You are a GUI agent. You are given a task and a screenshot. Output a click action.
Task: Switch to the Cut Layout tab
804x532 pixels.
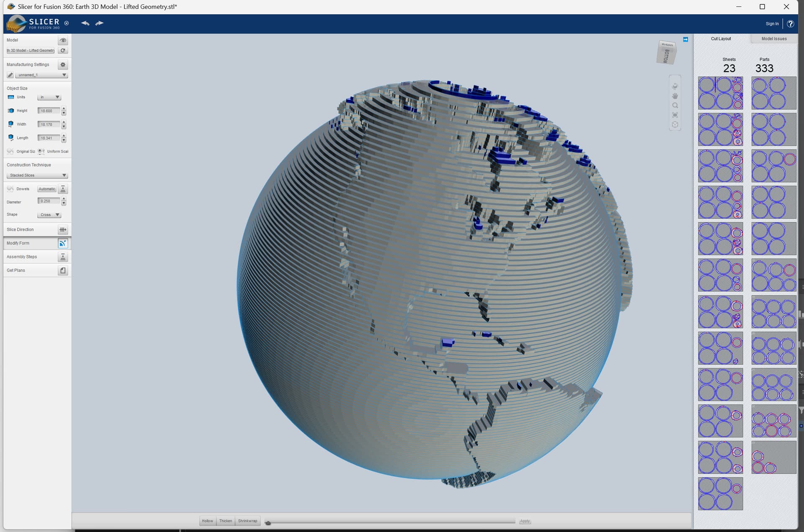720,39
